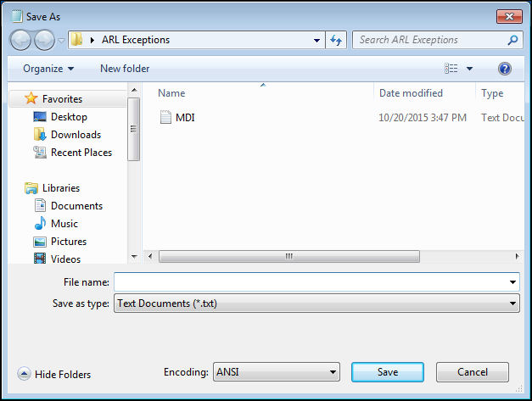
Task: Open recent locations arrow beside Forward button
Action: point(61,41)
